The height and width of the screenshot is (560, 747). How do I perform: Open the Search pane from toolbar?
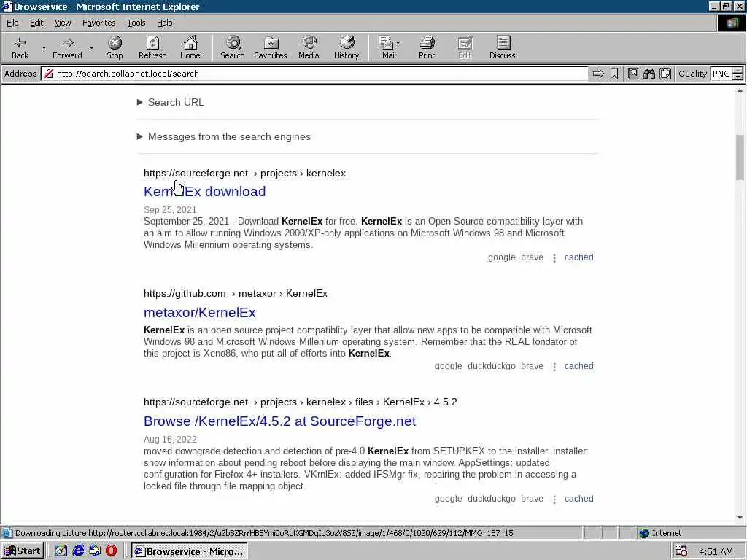point(233,48)
